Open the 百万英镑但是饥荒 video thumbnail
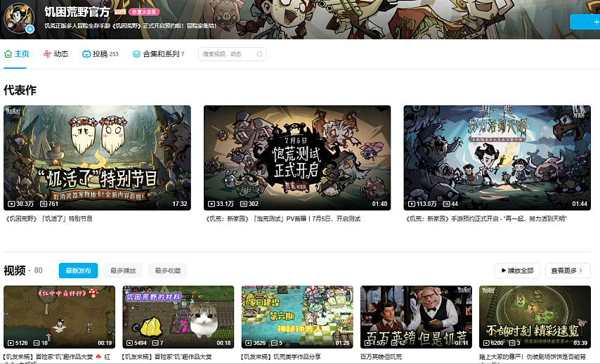 click(x=416, y=317)
